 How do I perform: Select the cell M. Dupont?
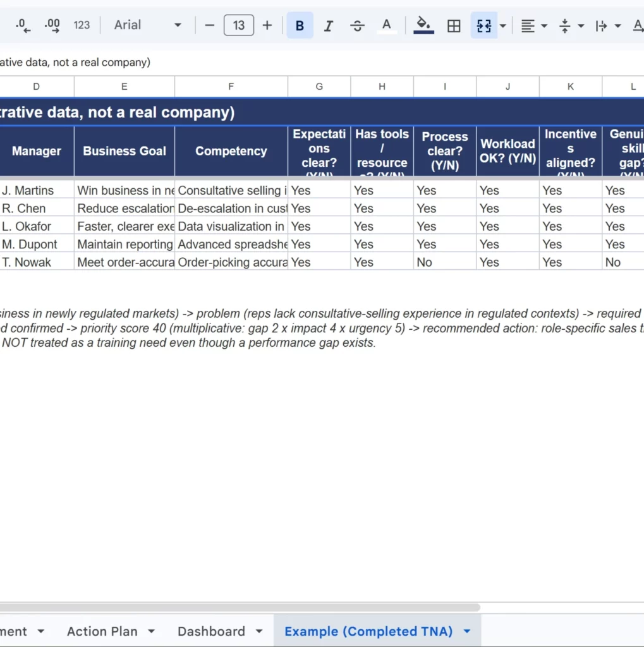(x=36, y=245)
